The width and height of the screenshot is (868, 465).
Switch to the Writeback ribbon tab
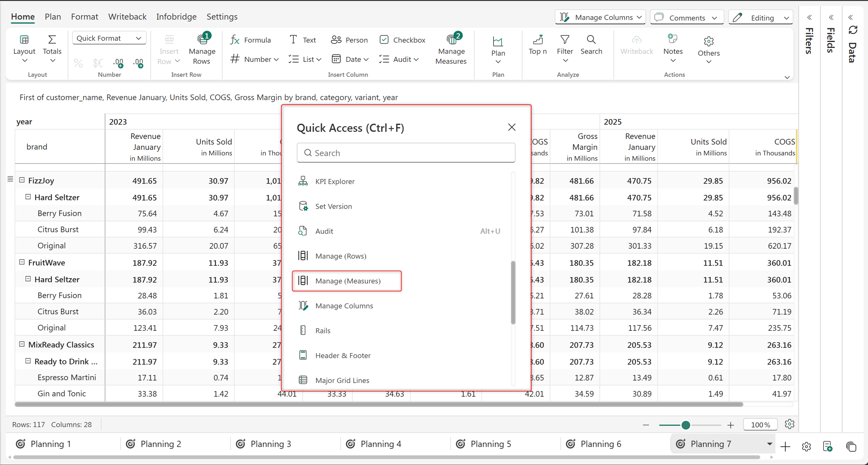click(x=127, y=17)
